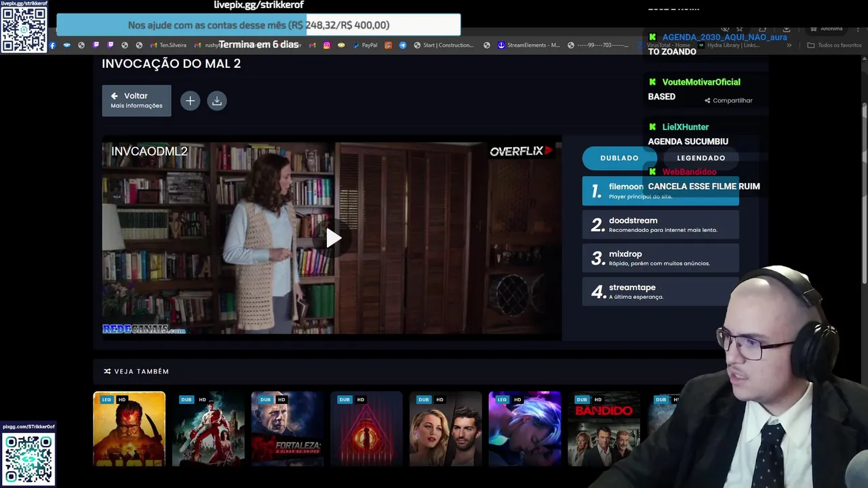The image size is (868, 488).
Task: Open the Telegram bookmark icon
Action: click(403, 45)
